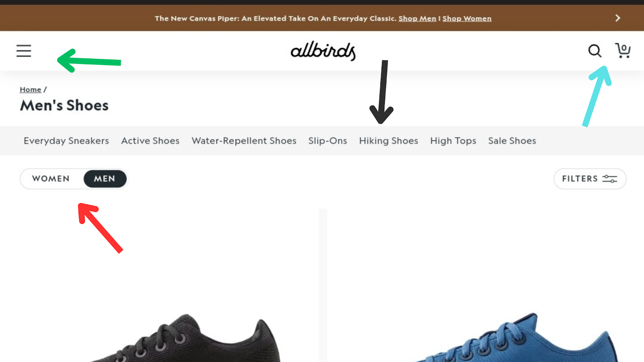This screenshot has height=362, width=644.
Task: Follow the Shop Women banner link
Action: pos(467,19)
